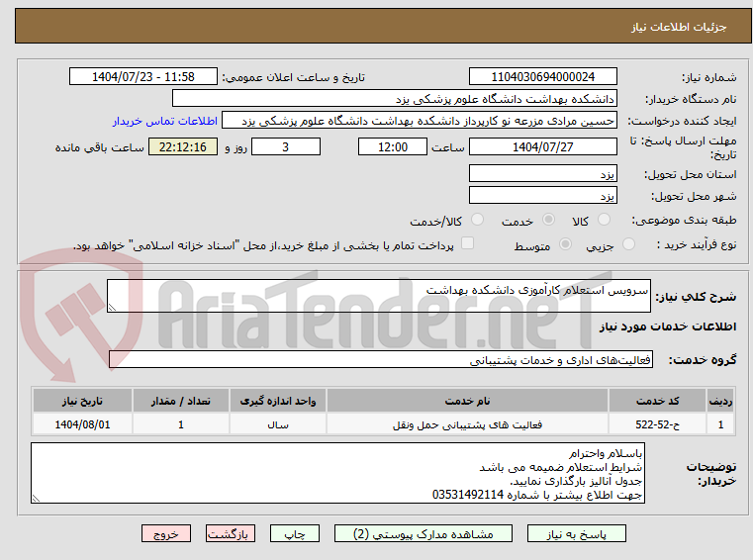Click the طبقه بندی موضوعی label
Image resolution: width=753 pixels, height=560 pixels.
point(684,221)
